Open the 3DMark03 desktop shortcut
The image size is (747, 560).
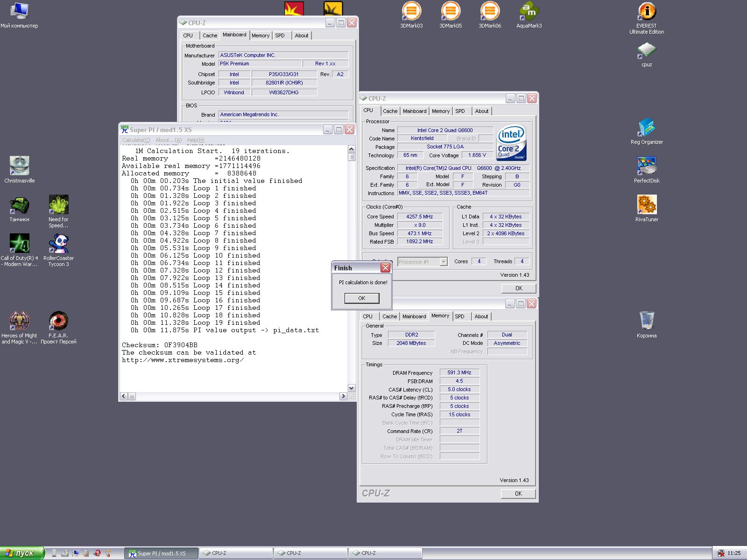pyautogui.click(x=411, y=14)
